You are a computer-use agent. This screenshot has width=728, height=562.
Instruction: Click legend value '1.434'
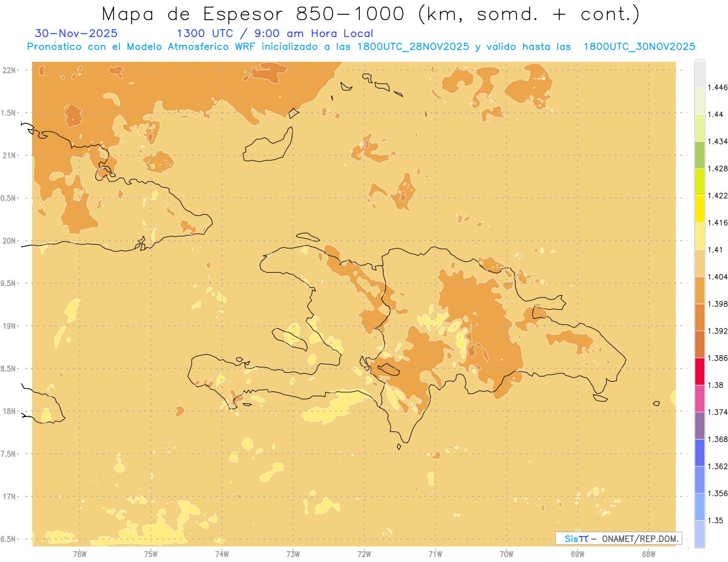point(717,141)
